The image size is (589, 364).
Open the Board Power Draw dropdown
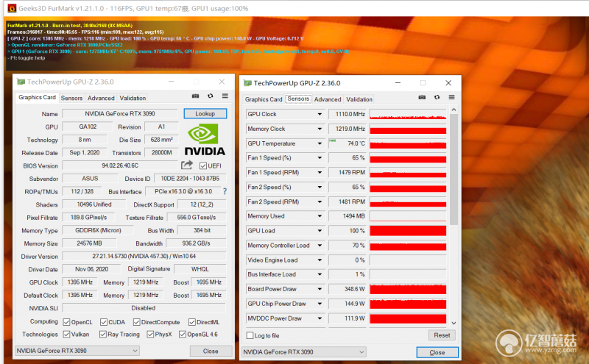tap(320, 289)
